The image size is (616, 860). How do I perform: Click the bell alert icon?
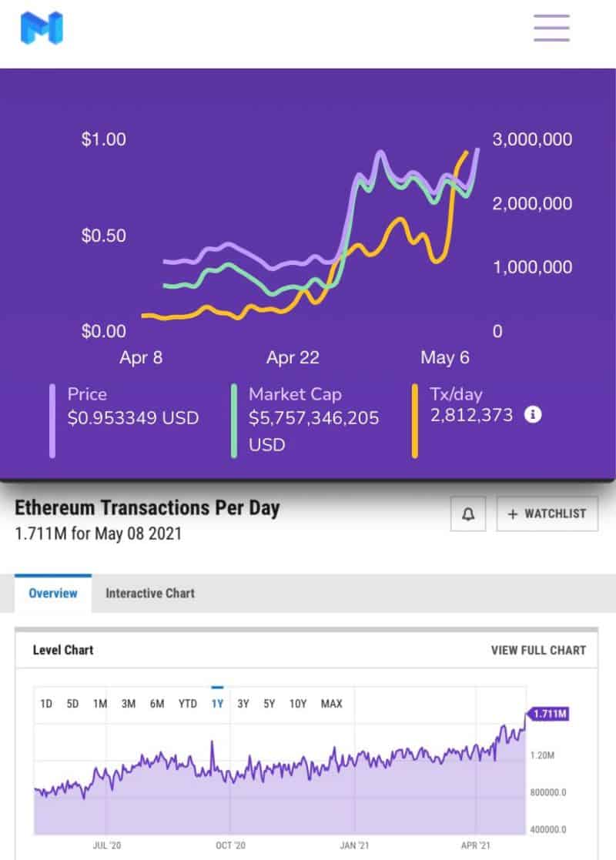click(468, 514)
